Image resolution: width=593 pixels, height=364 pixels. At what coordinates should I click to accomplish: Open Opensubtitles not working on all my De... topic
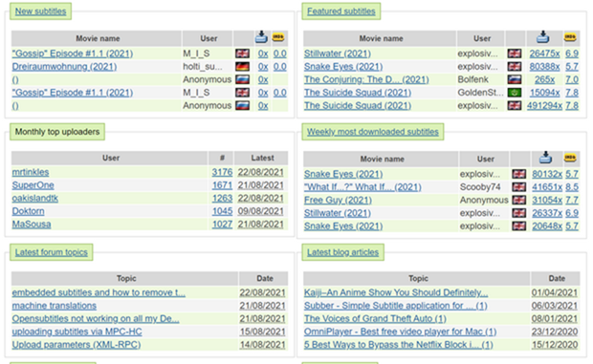(x=96, y=319)
